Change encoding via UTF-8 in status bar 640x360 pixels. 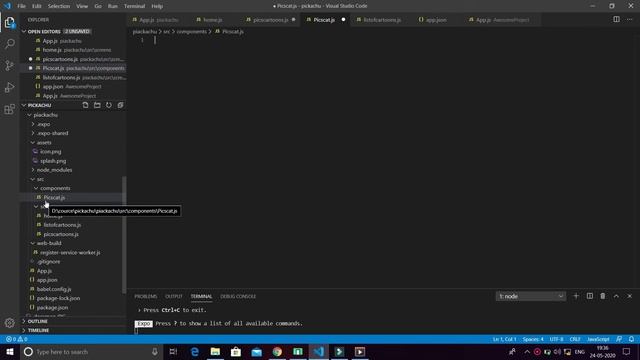[x=556, y=339]
